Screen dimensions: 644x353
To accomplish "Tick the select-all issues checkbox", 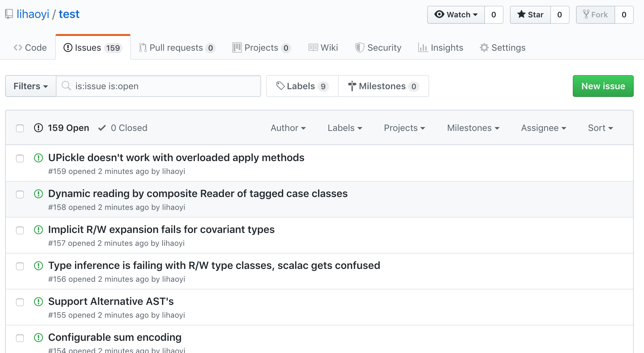I will click(x=20, y=128).
